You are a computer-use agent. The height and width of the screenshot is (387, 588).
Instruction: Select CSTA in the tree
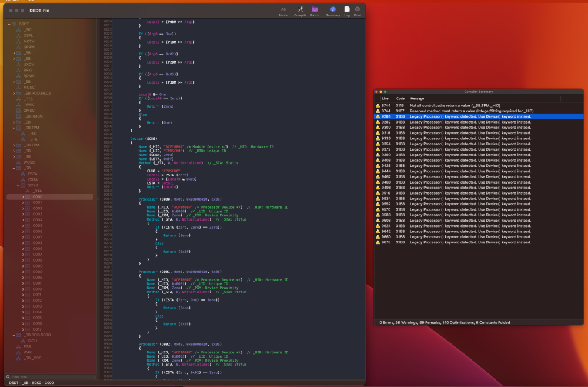pyautogui.click(x=32, y=179)
